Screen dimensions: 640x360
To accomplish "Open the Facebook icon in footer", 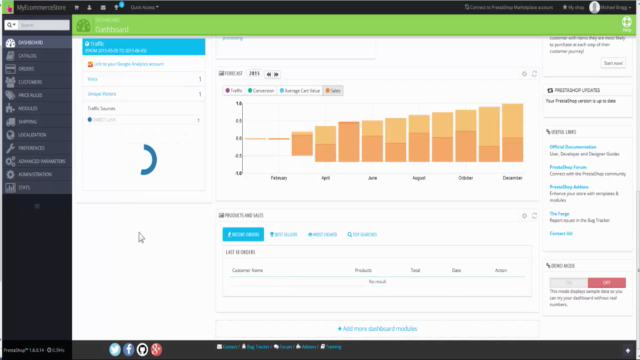I will (x=129, y=349).
